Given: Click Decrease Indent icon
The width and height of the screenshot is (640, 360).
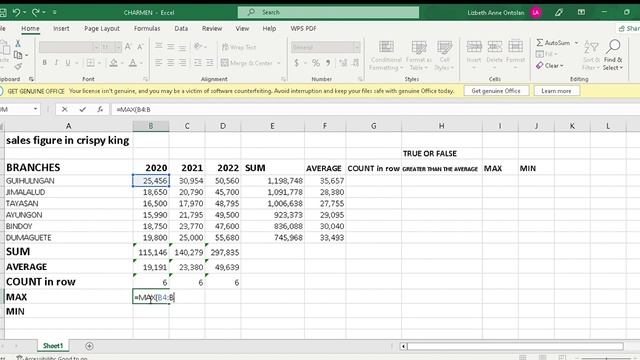Looking at the screenshot, I should pos(198,63).
